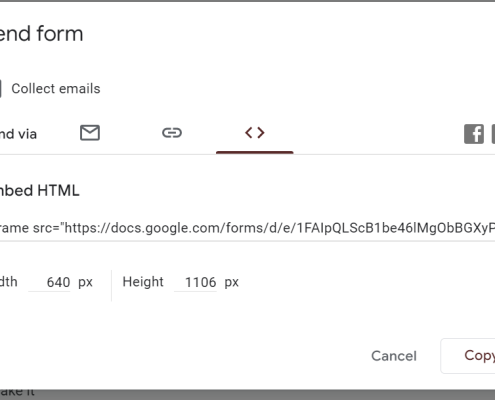
Task: Click the Height field showing 1106
Action: 195,282
